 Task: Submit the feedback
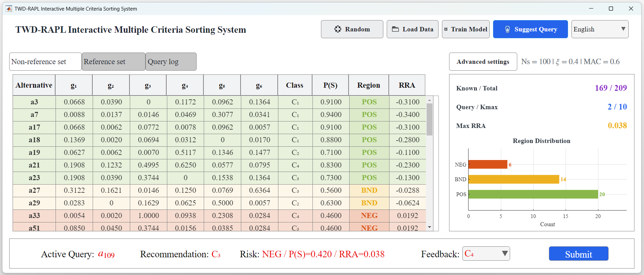pos(579,254)
